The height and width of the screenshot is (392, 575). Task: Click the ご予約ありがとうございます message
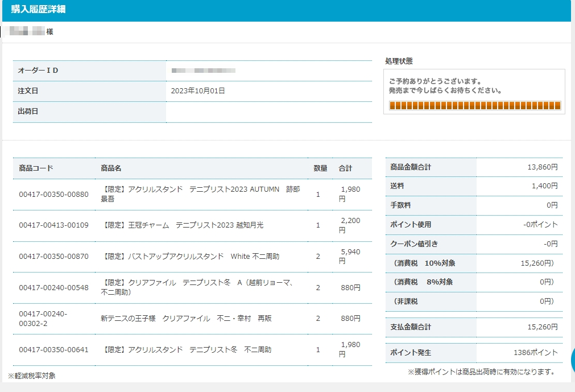[x=445, y=86]
